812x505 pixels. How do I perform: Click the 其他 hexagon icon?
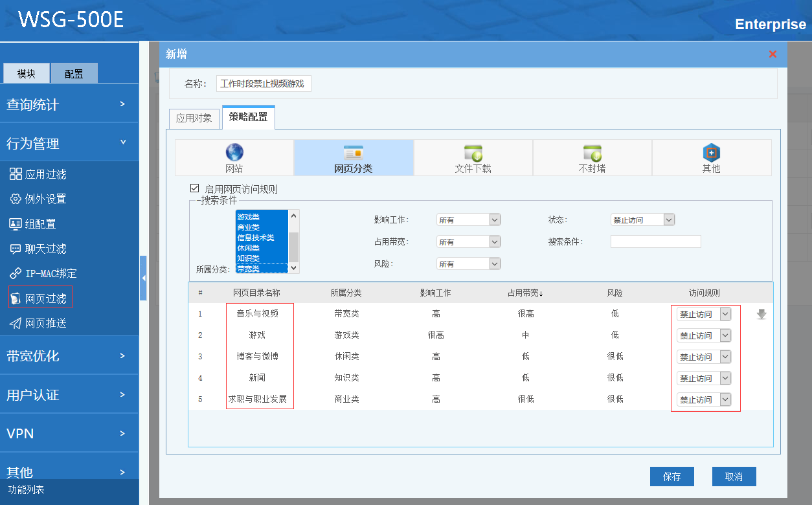click(x=711, y=153)
